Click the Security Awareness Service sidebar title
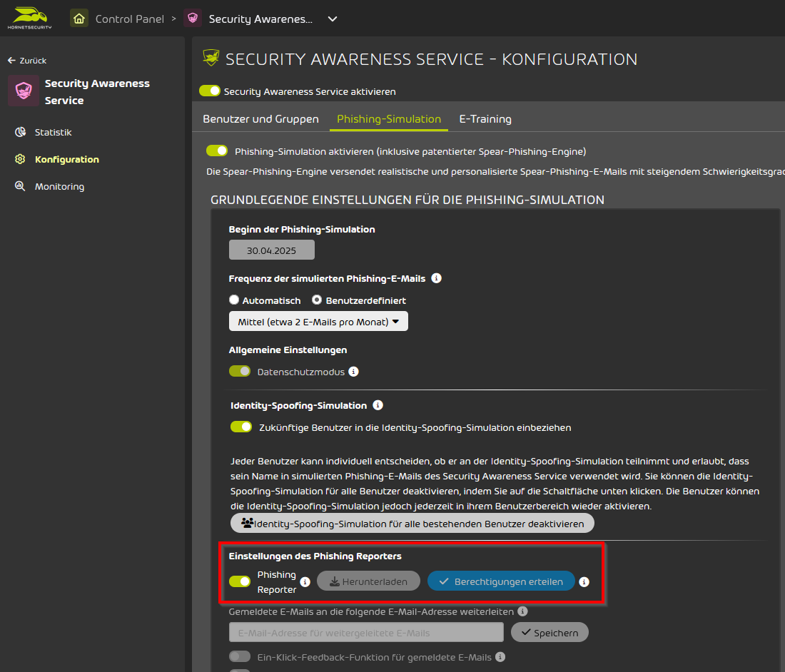Screen dimensions: 785x672 pyautogui.click(x=97, y=91)
